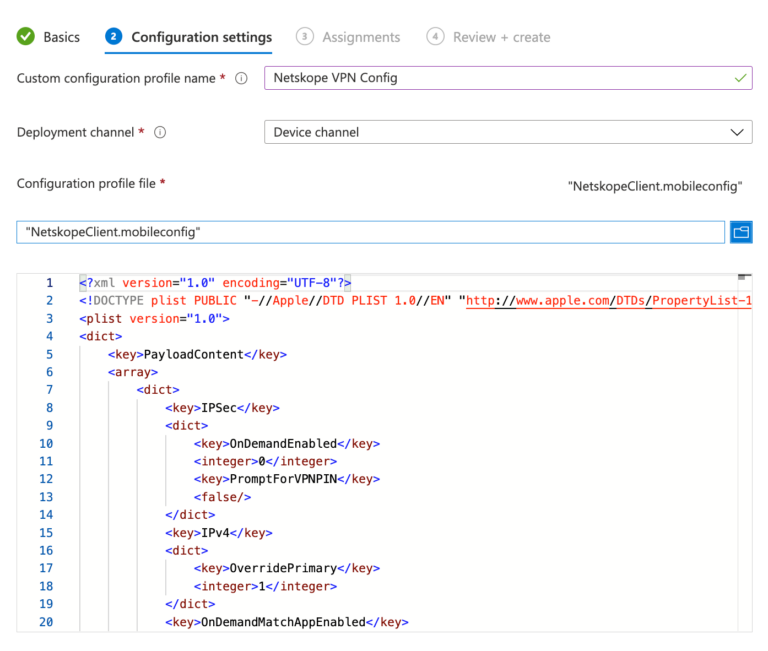Place cursor on PayloadContent key line
This screenshot has width=768, height=651.
tap(194, 354)
